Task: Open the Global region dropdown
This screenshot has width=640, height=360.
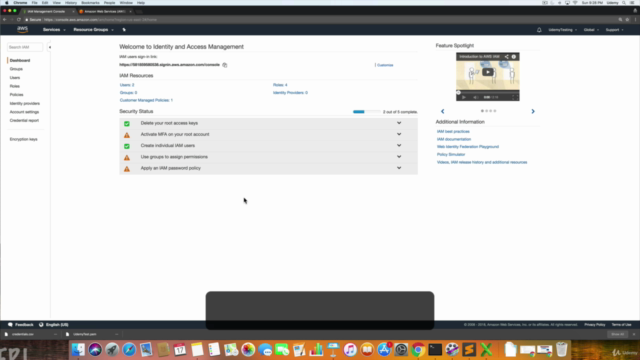Action: pyautogui.click(x=591, y=30)
